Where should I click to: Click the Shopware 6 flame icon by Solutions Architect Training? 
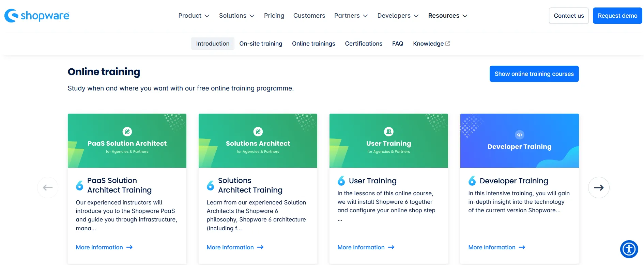pyautogui.click(x=210, y=185)
